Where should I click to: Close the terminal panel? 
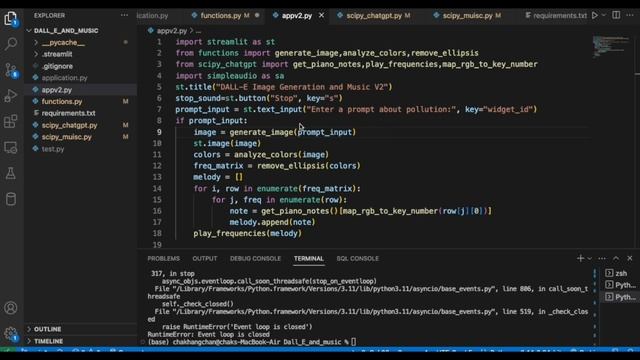[630, 258]
